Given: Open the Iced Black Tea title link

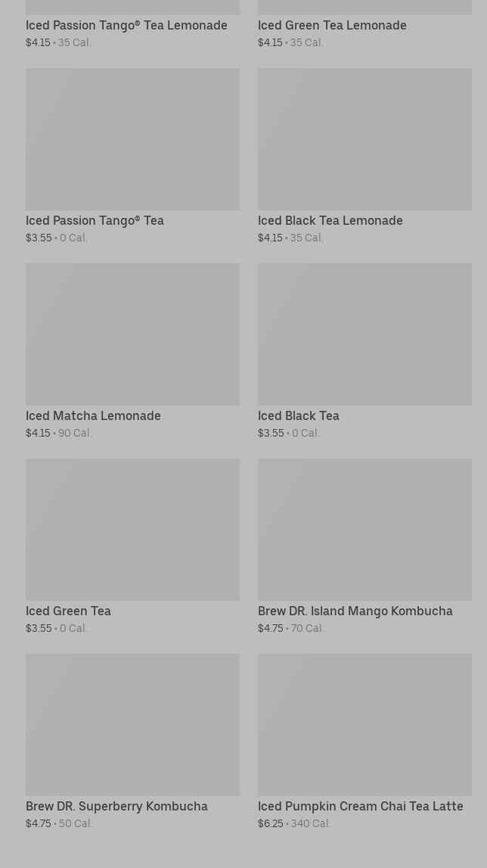Looking at the screenshot, I should click(x=298, y=416).
